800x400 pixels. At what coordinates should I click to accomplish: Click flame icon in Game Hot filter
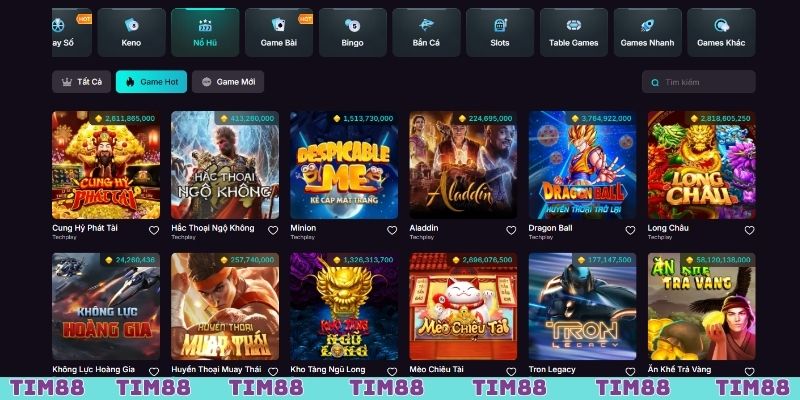pos(130,82)
